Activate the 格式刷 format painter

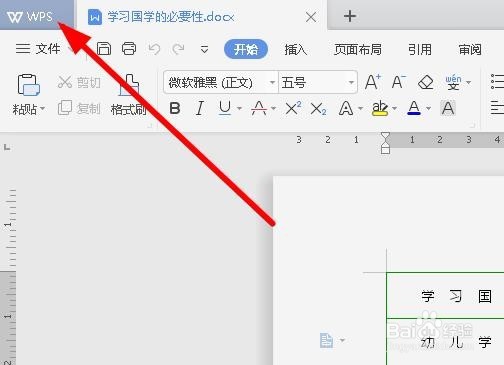point(129,95)
